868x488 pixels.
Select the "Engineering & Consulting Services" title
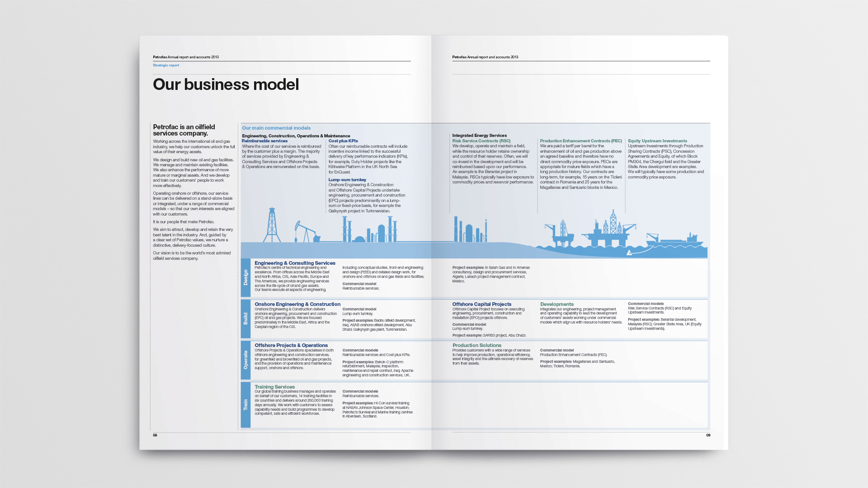click(295, 263)
